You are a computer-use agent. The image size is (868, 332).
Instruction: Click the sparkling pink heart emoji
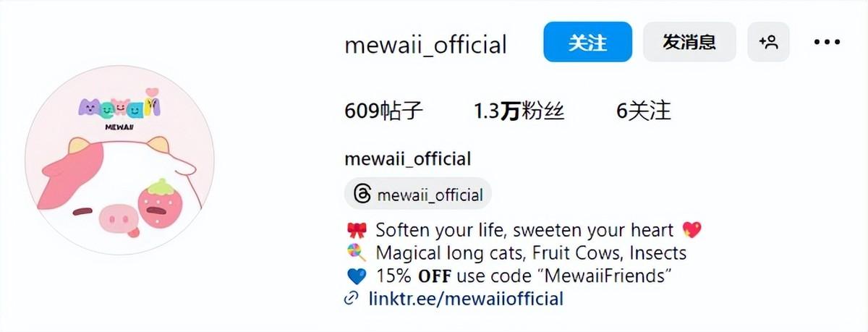[x=692, y=231]
